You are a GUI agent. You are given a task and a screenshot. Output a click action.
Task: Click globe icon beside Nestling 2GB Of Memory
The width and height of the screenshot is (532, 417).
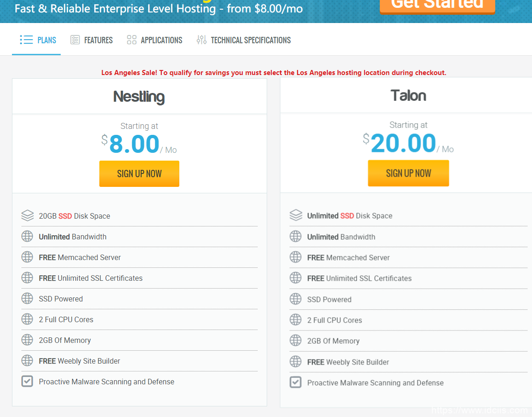[27, 340]
